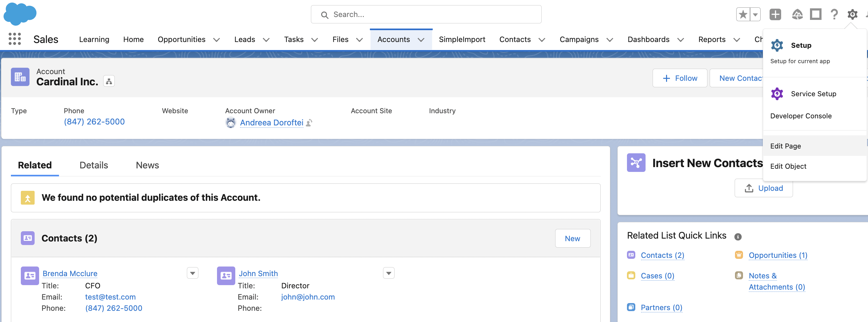The height and width of the screenshot is (322, 868).
Task: Click the blue Setup gear menu icon
Action: click(x=777, y=45)
